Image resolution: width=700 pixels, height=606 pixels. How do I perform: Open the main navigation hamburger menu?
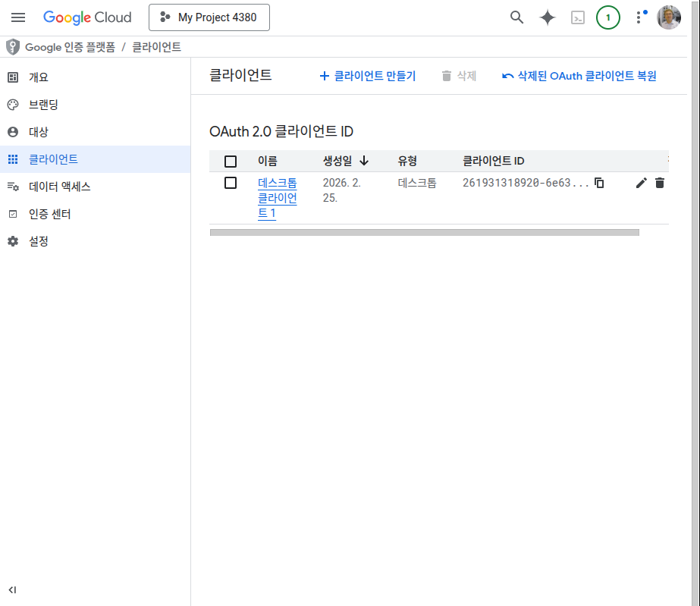pyautogui.click(x=18, y=17)
